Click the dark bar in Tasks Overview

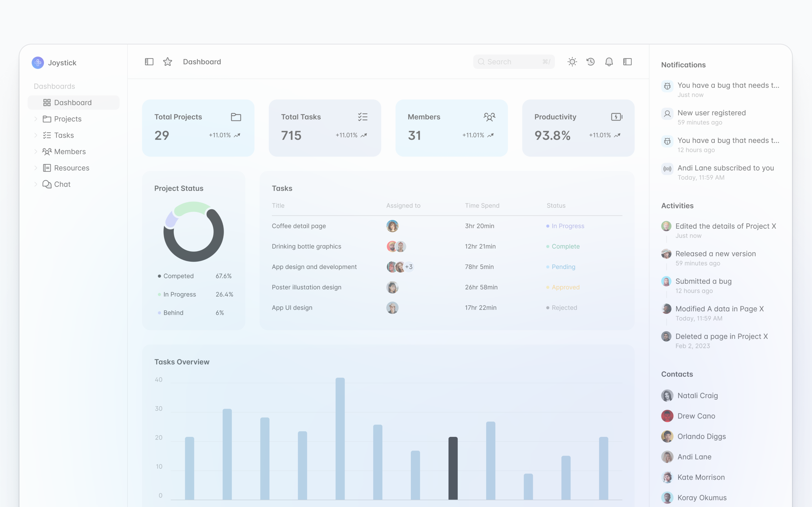click(x=453, y=468)
